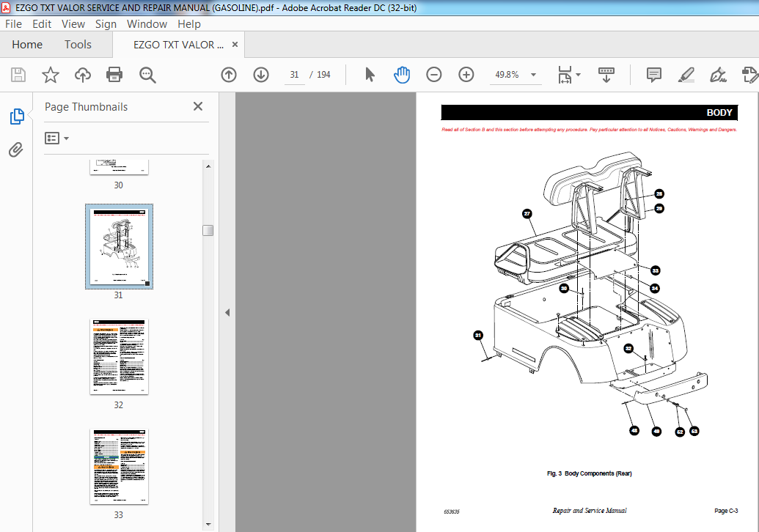The height and width of the screenshot is (532, 759).
Task: Go to the previous page with the up arrow
Action: tap(229, 75)
